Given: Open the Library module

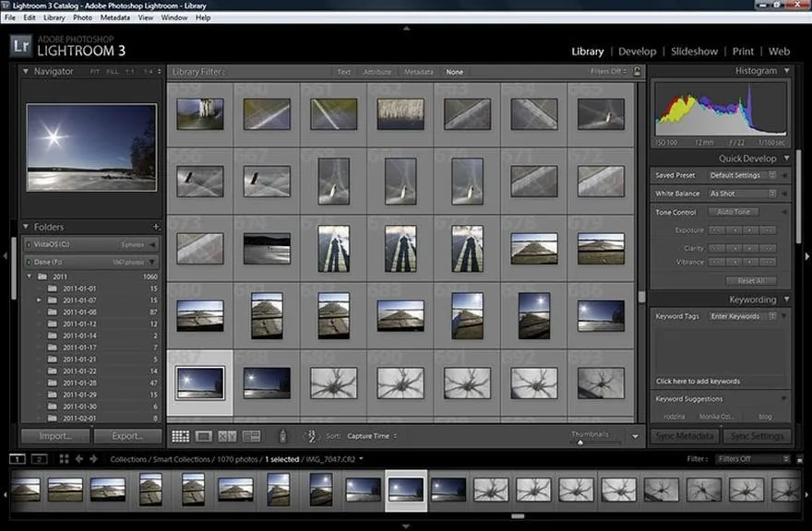Looking at the screenshot, I should [x=587, y=52].
